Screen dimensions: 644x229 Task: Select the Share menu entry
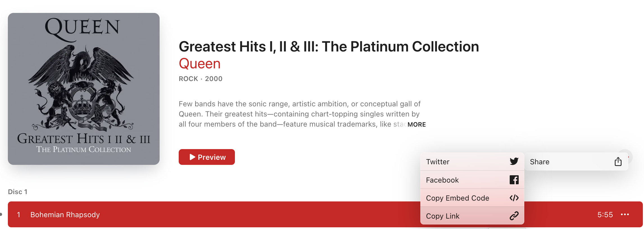pos(576,161)
